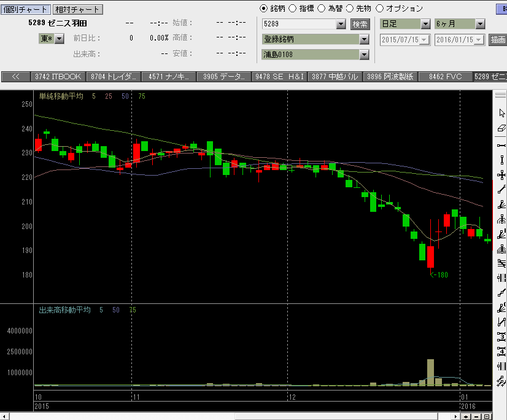The width and height of the screenshot is (507, 420).
Task: Open the 9478 SE H&I stock tab
Action: click(x=280, y=77)
